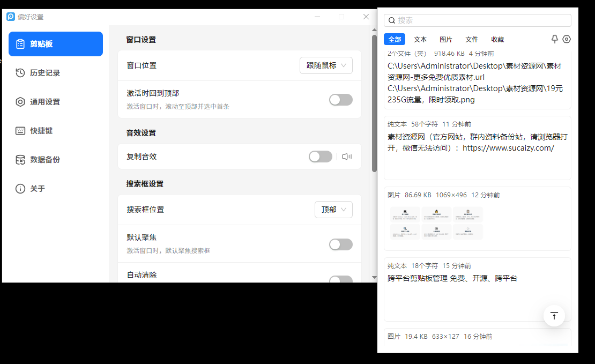Open the clipboard panel settings gear icon

tap(567, 39)
